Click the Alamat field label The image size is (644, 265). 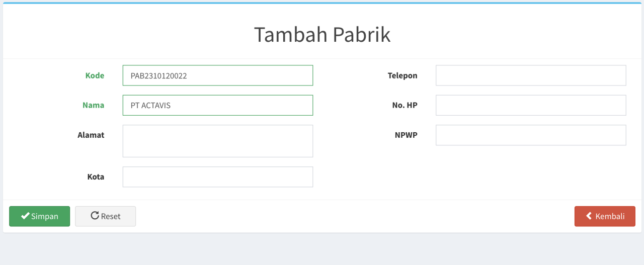[x=91, y=135]
